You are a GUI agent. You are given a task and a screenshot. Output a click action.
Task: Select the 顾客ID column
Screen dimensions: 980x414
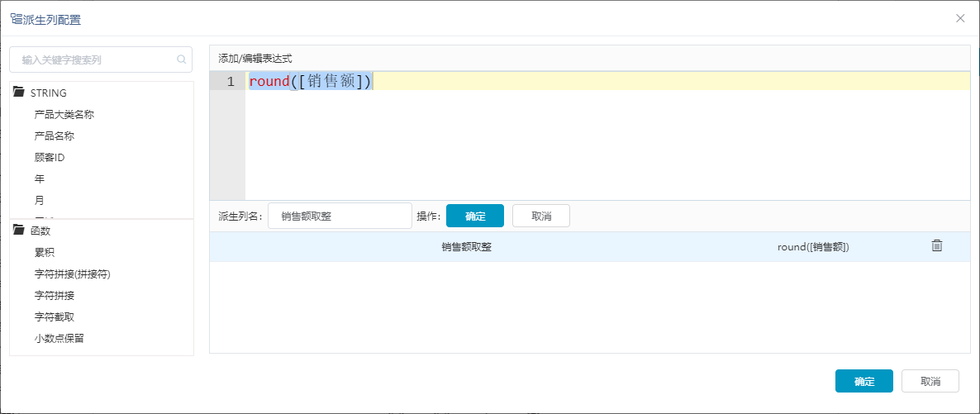point(50,158)
